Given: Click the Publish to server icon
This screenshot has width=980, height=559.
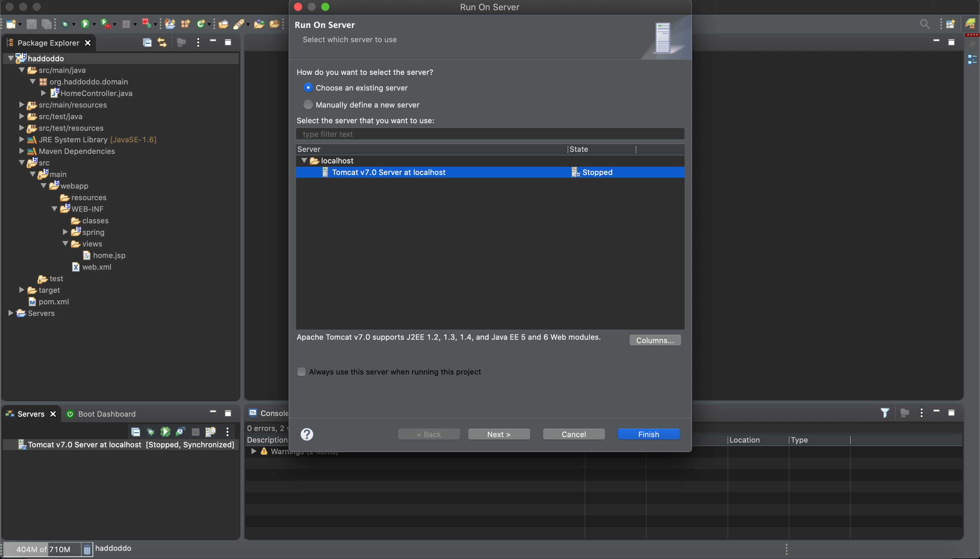Looking at the screenshot, I should tap(210, 432).
